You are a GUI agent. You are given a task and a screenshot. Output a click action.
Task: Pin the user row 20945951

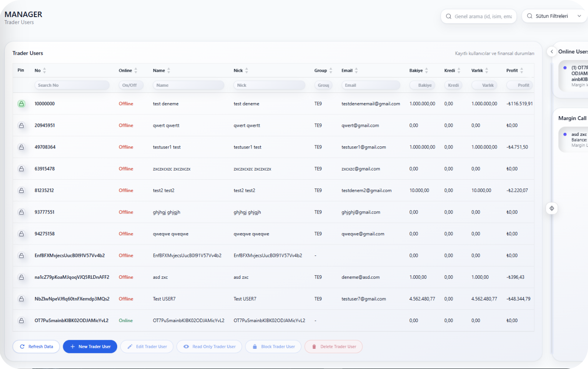click(x=21, y=125)
